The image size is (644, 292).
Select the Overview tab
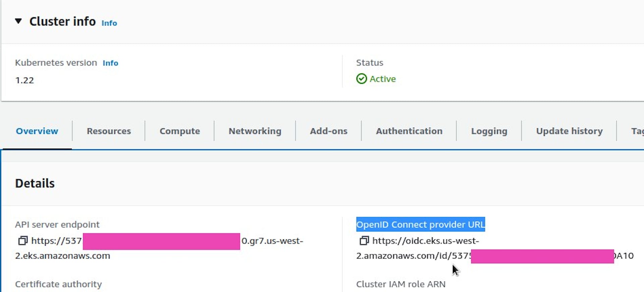(x=37, y=131)
